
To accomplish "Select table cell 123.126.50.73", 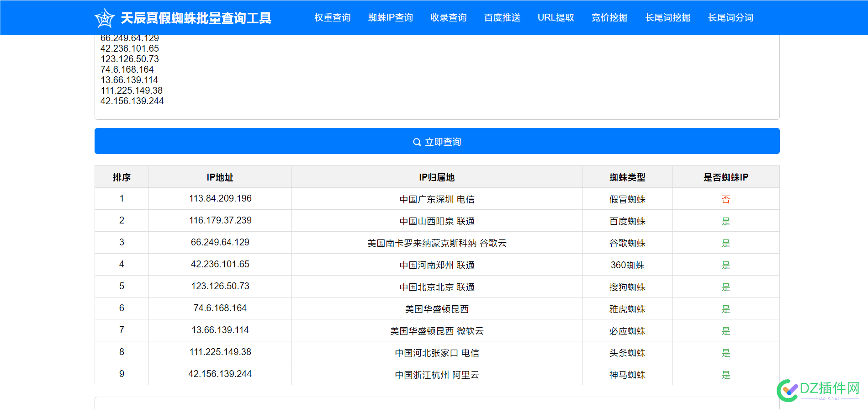I will (220, 286).
